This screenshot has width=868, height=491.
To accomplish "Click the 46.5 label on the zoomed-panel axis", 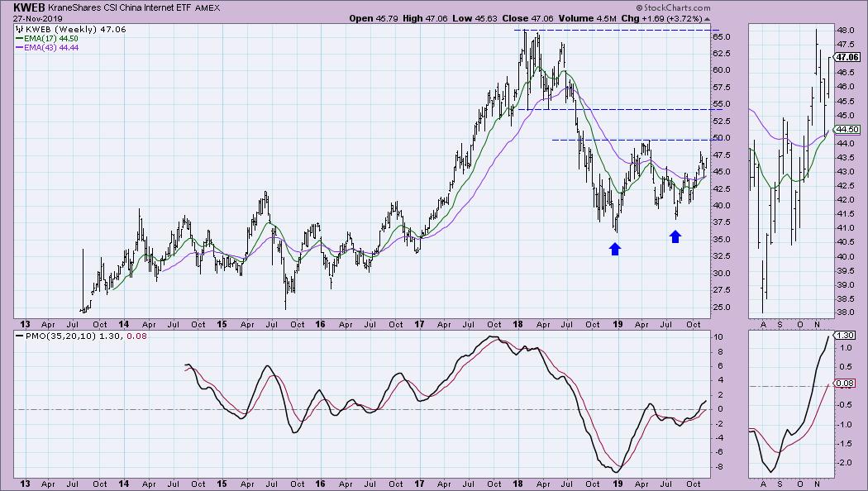I will (845, 73).
